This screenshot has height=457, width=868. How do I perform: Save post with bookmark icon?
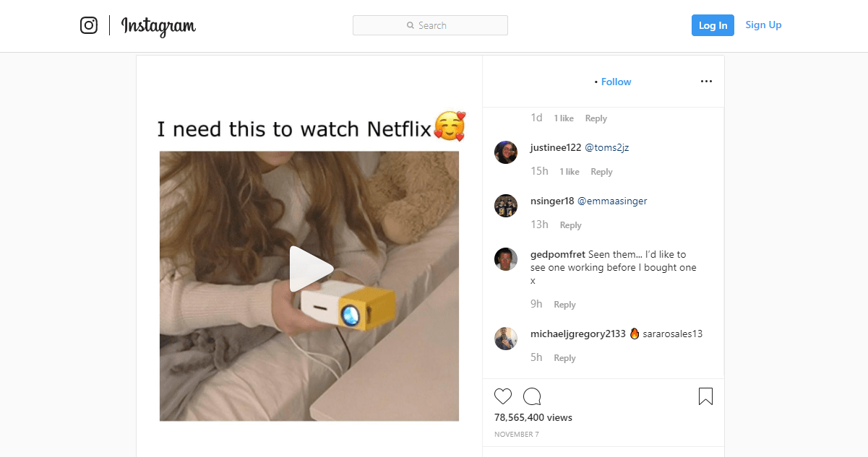[x=706, y=396]
